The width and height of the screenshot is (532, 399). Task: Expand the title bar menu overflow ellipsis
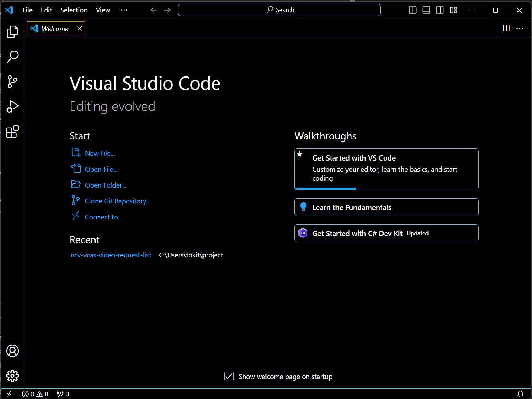(124, 10)
